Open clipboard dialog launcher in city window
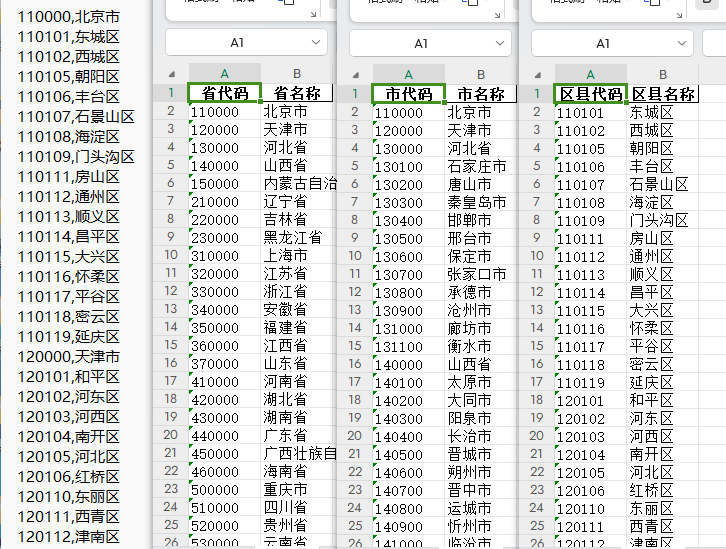 pos(497,15)
